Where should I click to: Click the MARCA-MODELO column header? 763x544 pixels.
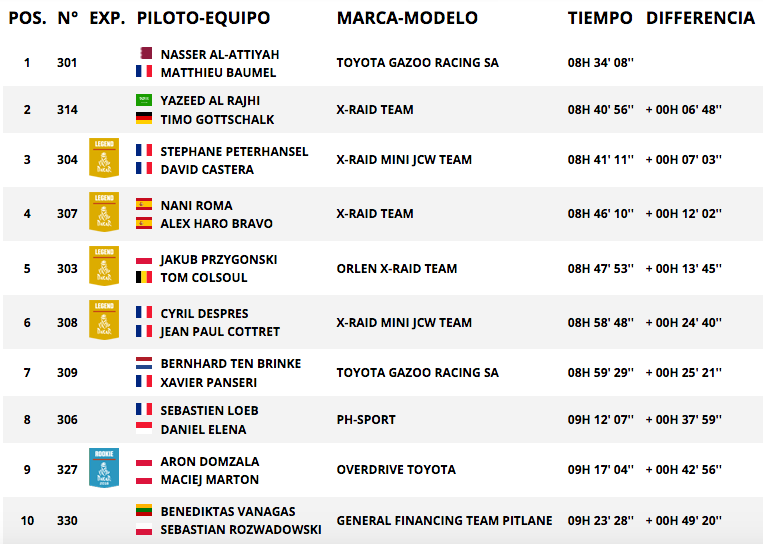(x=407, y=18)
